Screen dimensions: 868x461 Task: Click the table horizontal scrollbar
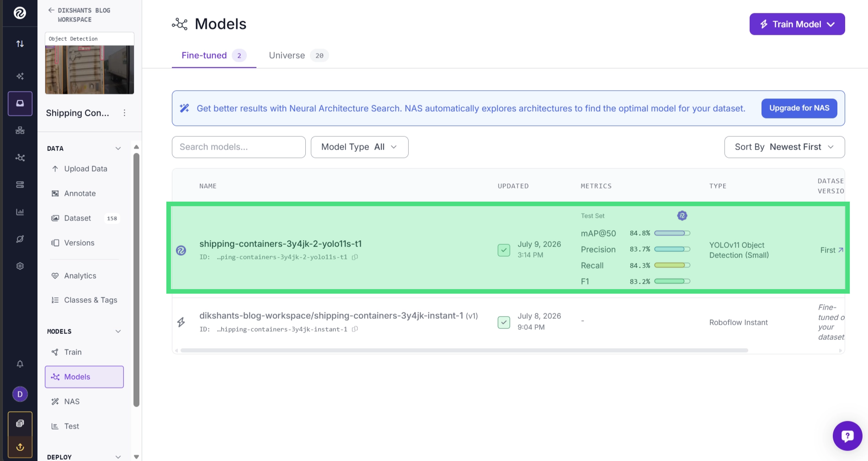pos(464,350)
